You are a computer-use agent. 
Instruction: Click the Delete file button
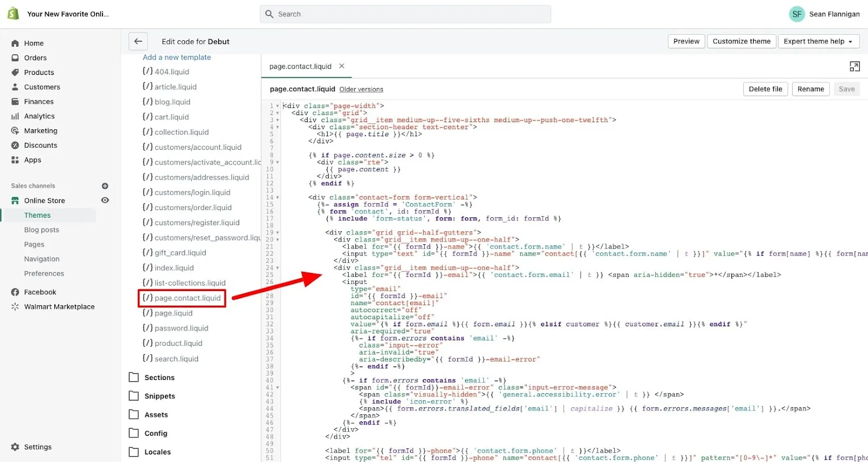[x=765, y=89]
